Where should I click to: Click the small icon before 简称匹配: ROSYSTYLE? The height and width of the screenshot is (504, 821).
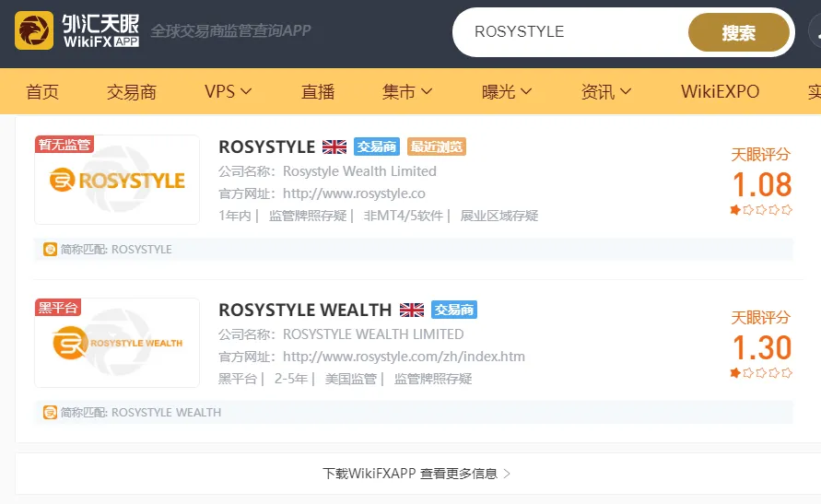tap(50, 249)
